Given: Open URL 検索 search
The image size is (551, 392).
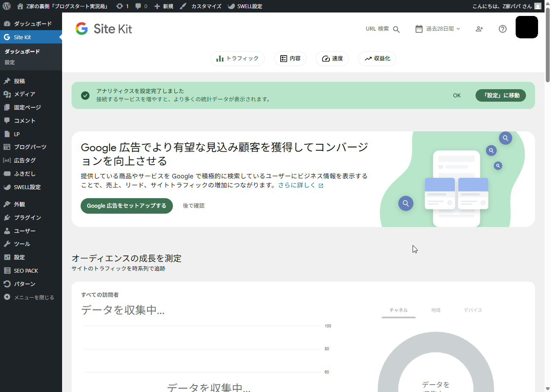Looking at the screenshot, I should (x=383, y=29).
